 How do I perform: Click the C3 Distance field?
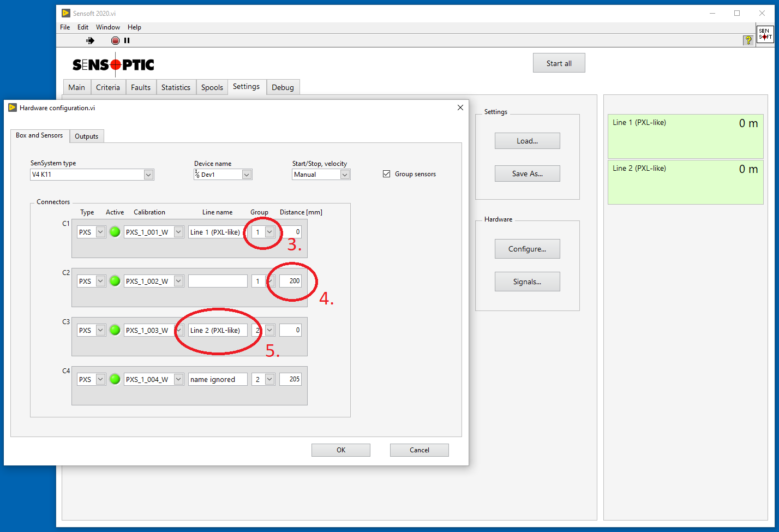(x=290, y=330)
